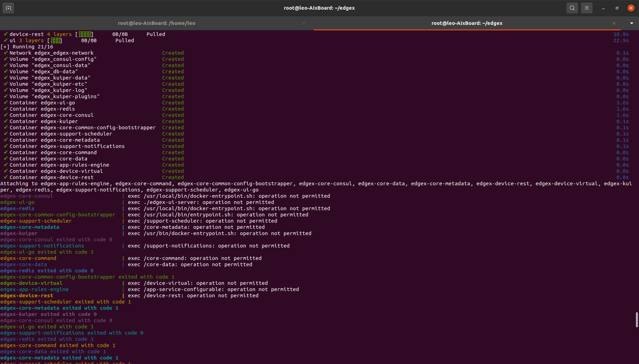Close the /home/leo tab
This screenshot has width=639, height=364.
(x=304, y=23)
